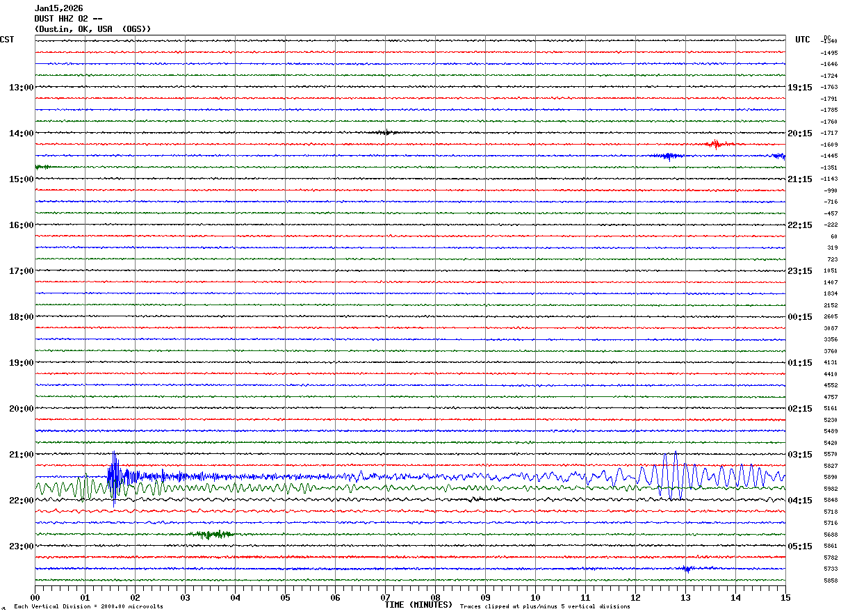Click the UTC column header

coord(803,40)
